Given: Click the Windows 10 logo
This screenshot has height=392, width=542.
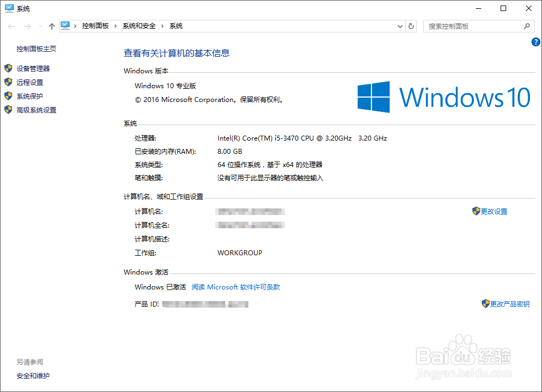Looking at the screenshot, I should [x=444, y=97].
